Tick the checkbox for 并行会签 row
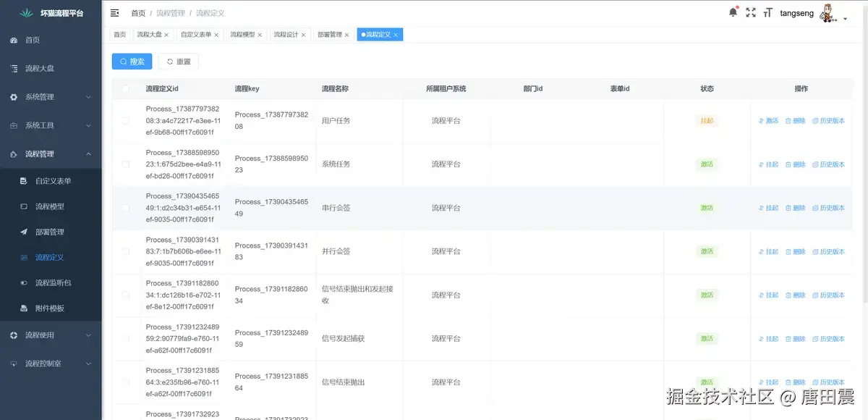This screenshot has height=420, width=868. pos(126,251)
